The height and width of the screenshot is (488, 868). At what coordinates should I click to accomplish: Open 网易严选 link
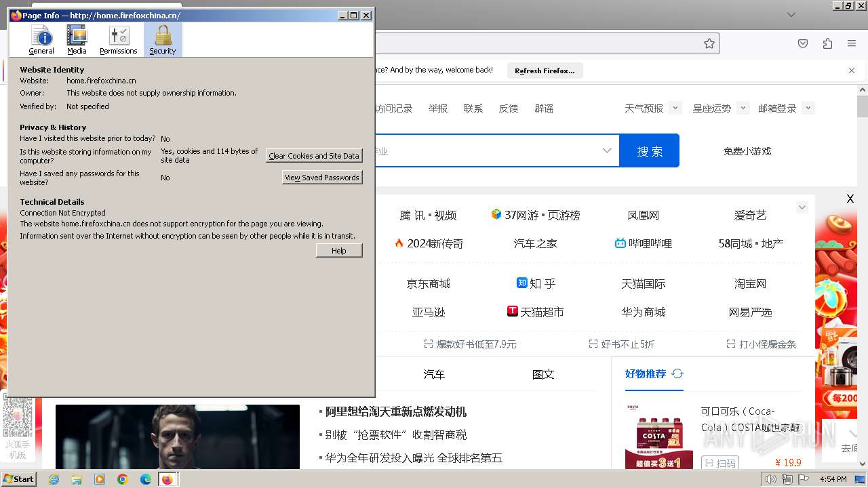pyautogui.click(x=751, y=312)
